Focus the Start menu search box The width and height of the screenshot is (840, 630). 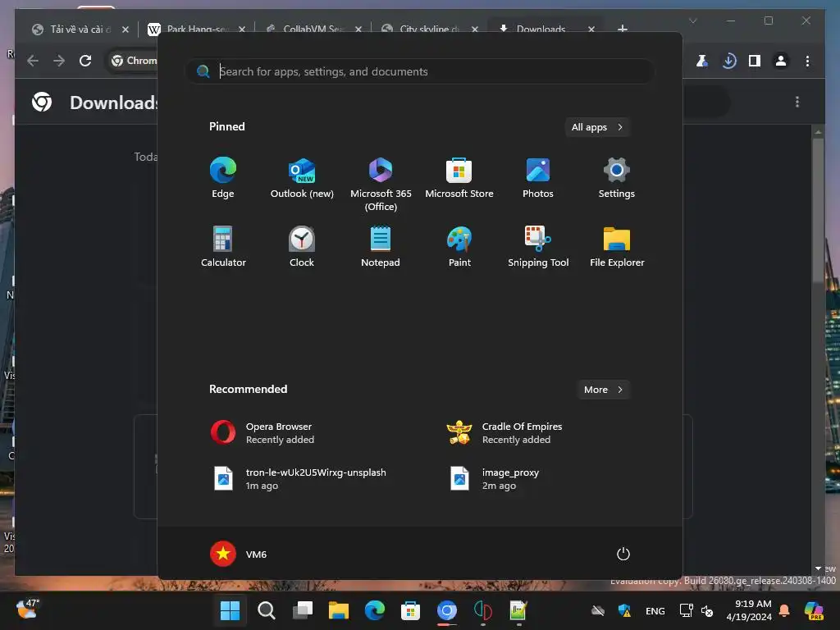(419, 71)
